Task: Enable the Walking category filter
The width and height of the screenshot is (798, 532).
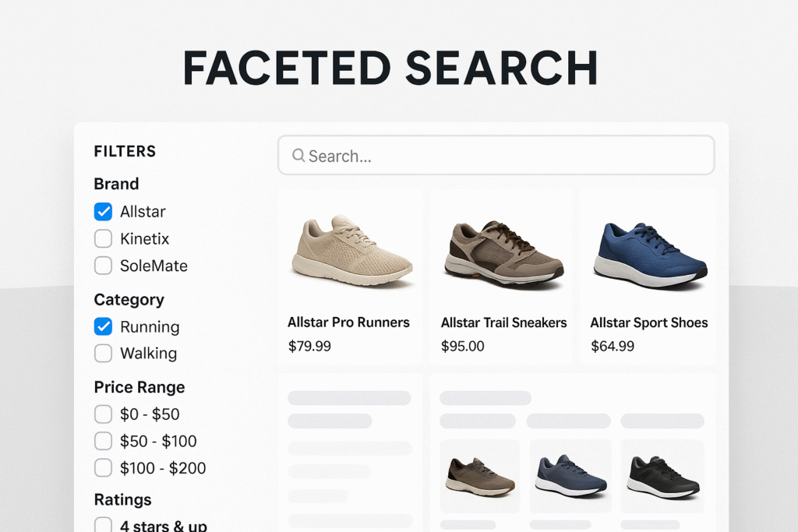Action: tap(103, 354)
